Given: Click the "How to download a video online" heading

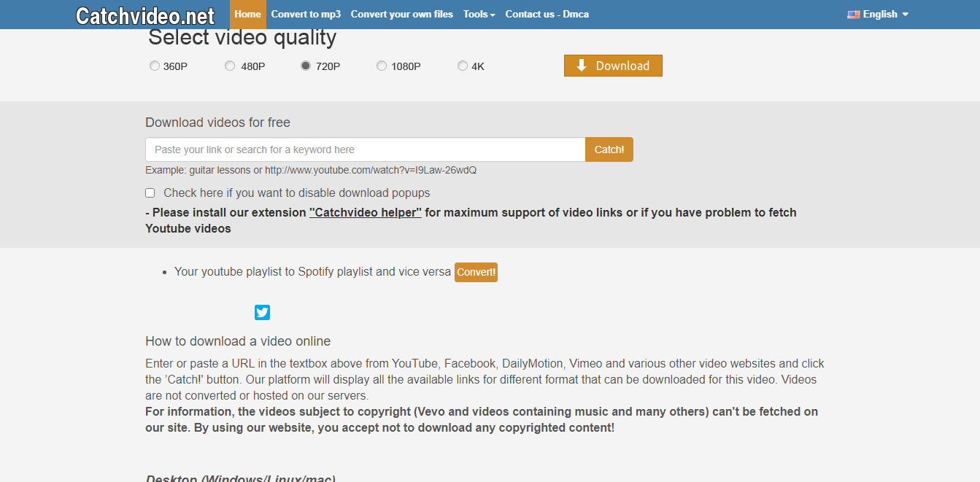Looking at the screenshot, I should click(x=238, y=341).
